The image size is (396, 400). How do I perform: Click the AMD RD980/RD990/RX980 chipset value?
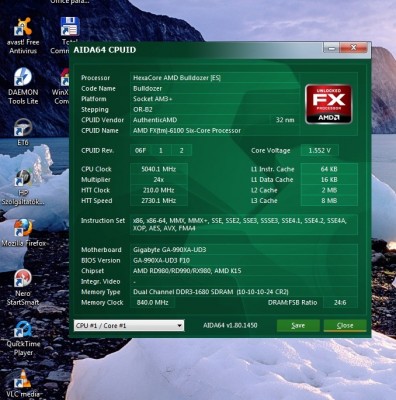(187, 271)
